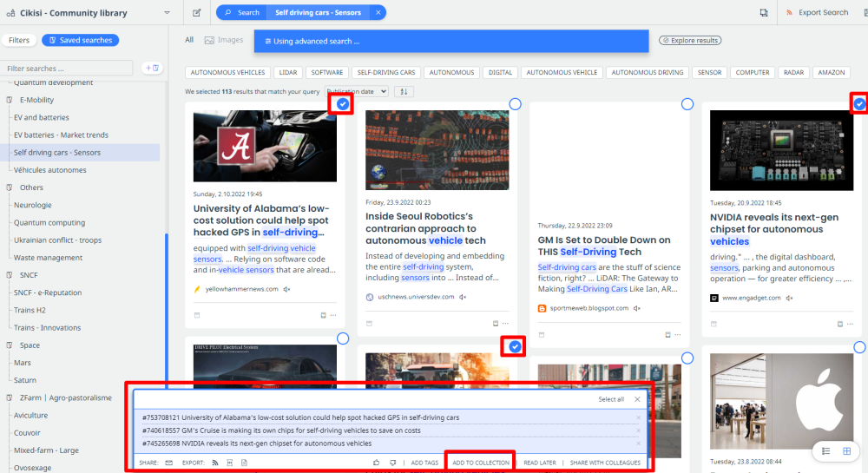Mute the yellowhammernews.com source
The image size is (868, 473).
point(286,289)
